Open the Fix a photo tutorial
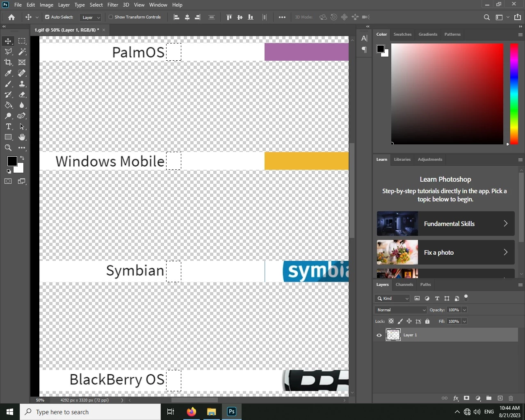The image size is (525, 420). [445, 252]
